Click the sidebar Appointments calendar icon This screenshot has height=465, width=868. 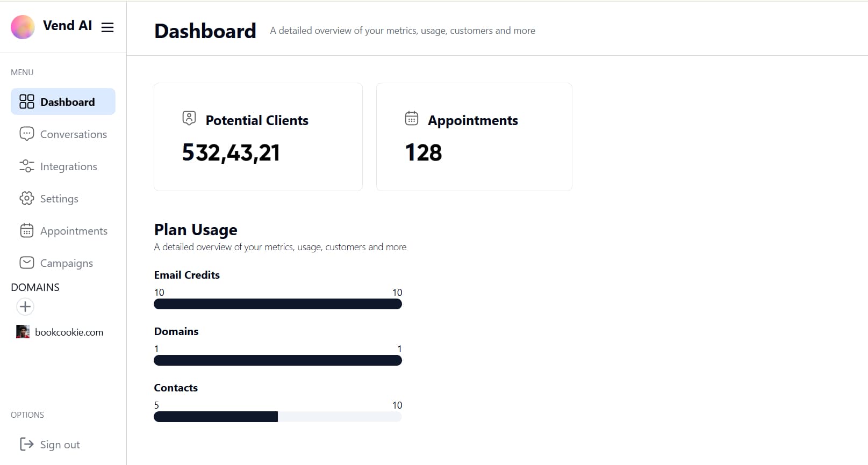pos(26,230)
